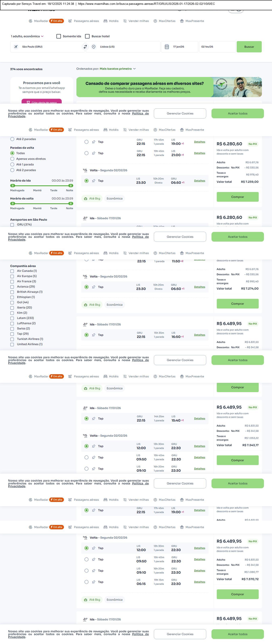This screenshot has height=644, width=272.
Task: Open the 02 fev/26 return date picker
Action: [x=217, y=47]
